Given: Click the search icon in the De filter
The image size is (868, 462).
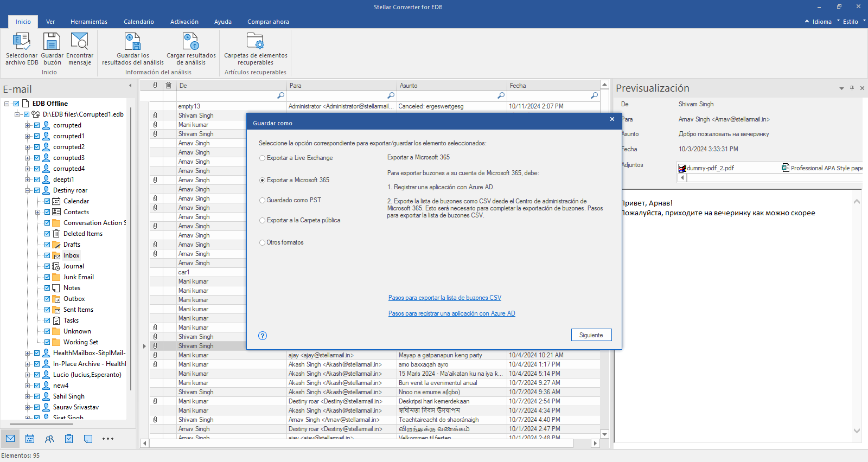Looking at the screenshot, I should click(280, 95).
